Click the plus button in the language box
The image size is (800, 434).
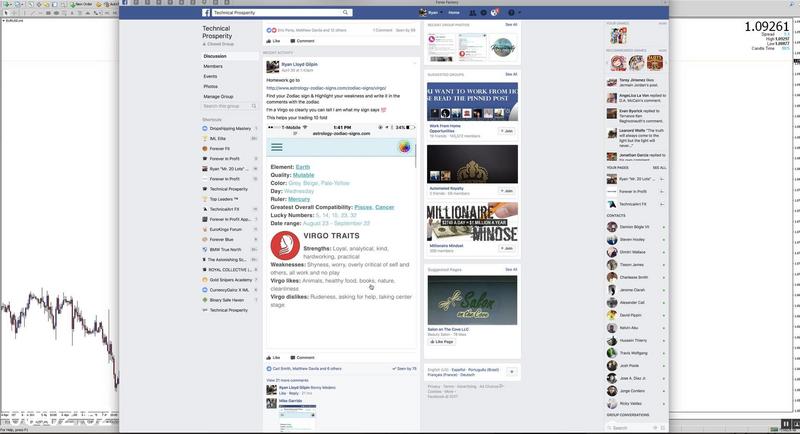coord(512,372)
